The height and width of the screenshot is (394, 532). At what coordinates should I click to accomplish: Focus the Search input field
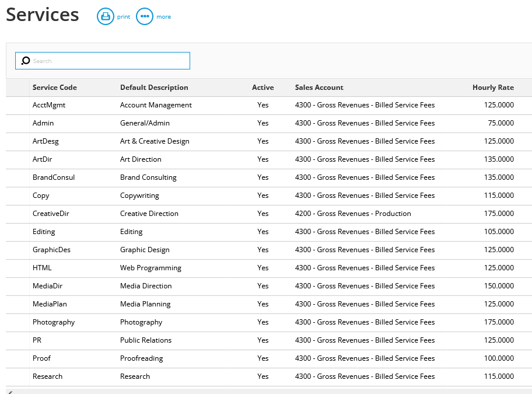(103, 61)
